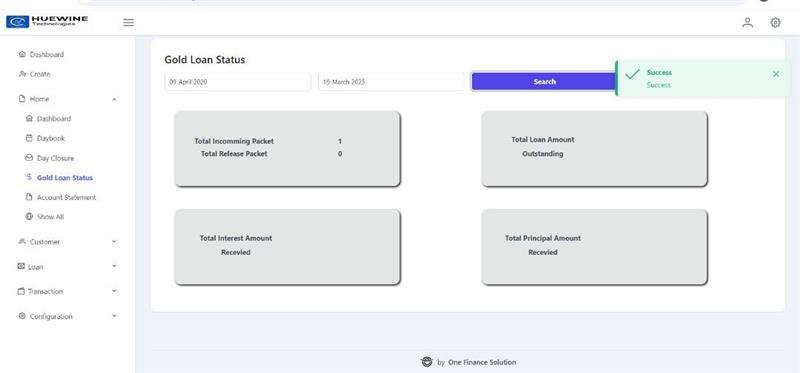Viewport: 800px width, 373px height.
Task: Expand the Transaction menu section
Action: (67, 291)
